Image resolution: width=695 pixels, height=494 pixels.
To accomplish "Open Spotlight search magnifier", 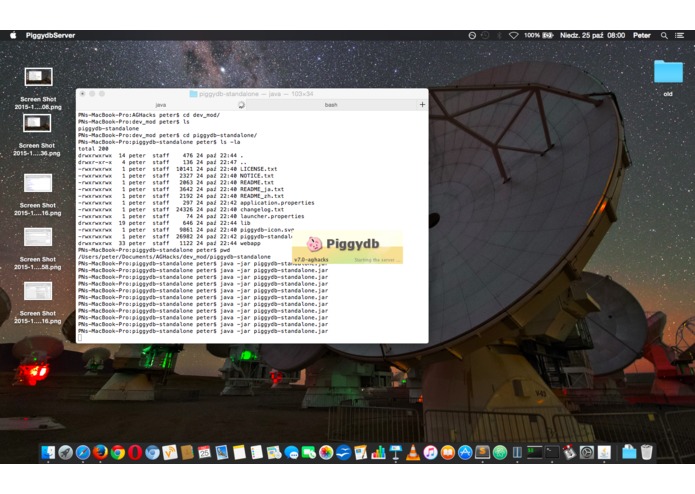I will 664,35.
